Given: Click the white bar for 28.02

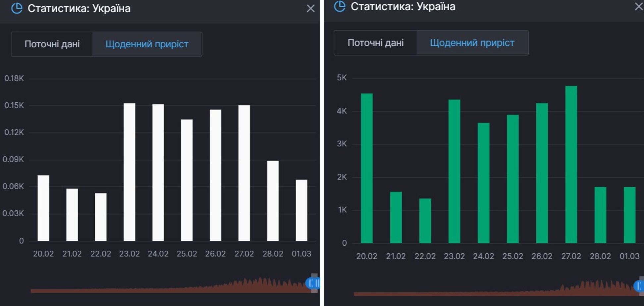Looking at the screenshot, I should tap(273, 201).
